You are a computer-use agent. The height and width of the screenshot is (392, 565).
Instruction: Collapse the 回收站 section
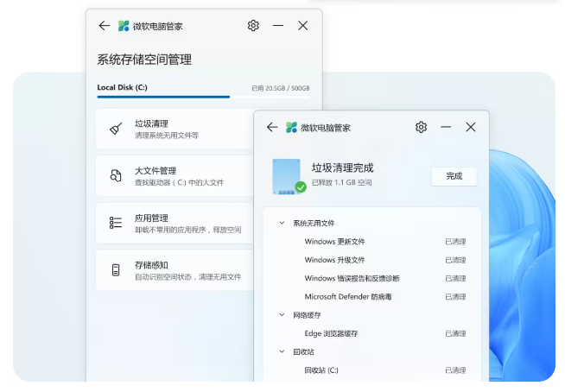(x=282, y=351)
